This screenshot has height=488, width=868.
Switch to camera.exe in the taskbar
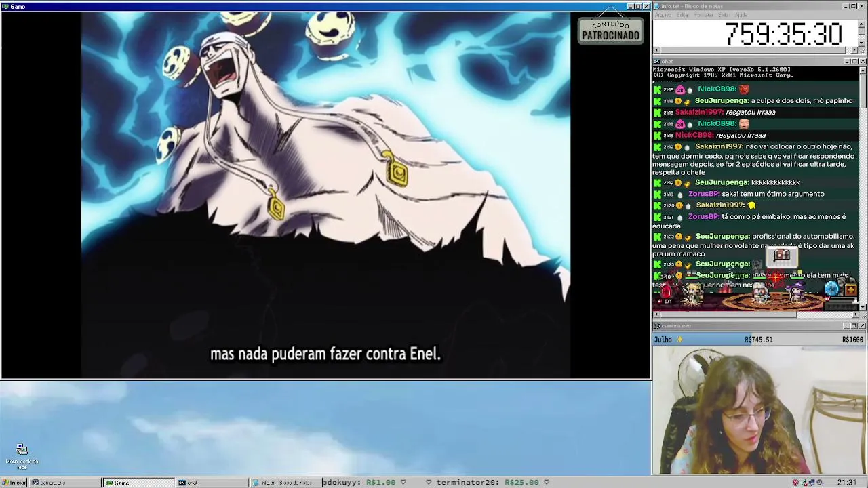coord(65,483)
